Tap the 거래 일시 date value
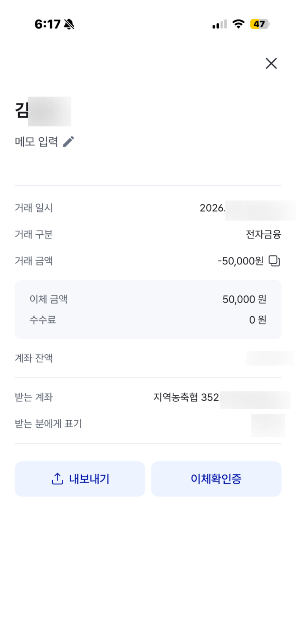Screen dimensions: 296x644 click(x=212, y=208)
